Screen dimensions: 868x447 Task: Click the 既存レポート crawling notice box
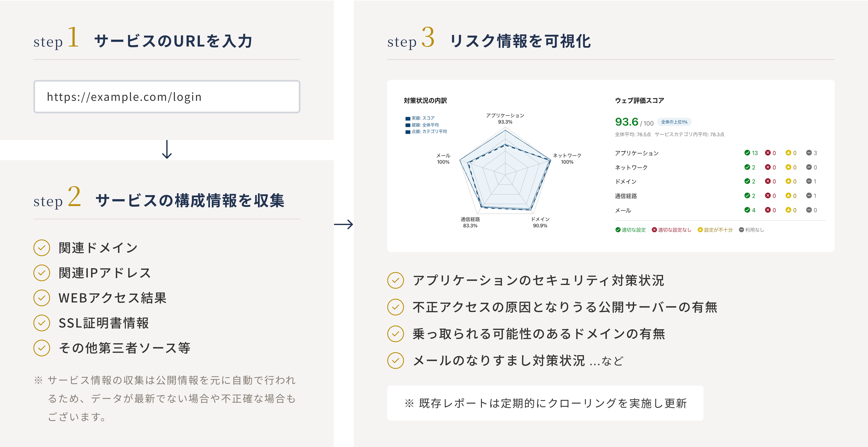pos(545,403)
